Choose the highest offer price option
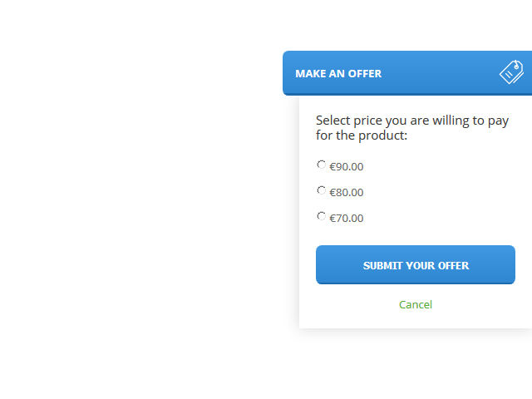 pyautogui.click(x=322, y=165)
